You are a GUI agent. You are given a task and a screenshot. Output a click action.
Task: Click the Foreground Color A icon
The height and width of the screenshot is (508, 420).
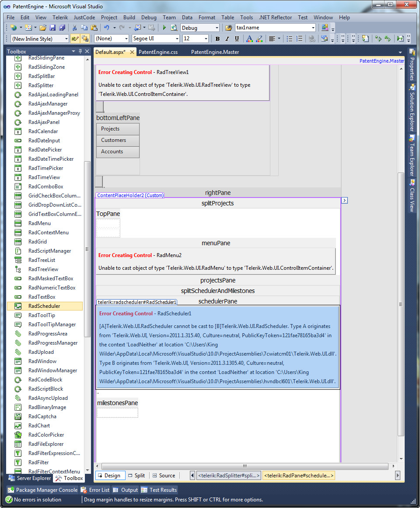pos(249,39)
